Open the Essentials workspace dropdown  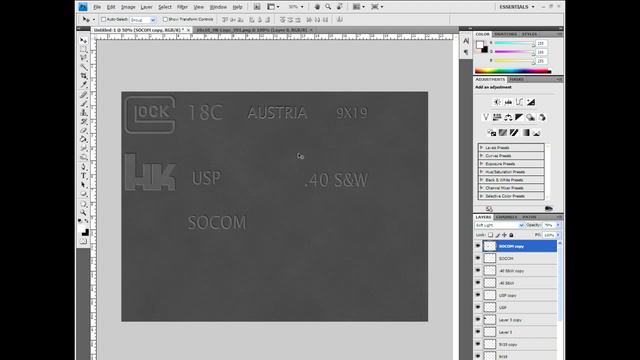click(x=517, y=7)
